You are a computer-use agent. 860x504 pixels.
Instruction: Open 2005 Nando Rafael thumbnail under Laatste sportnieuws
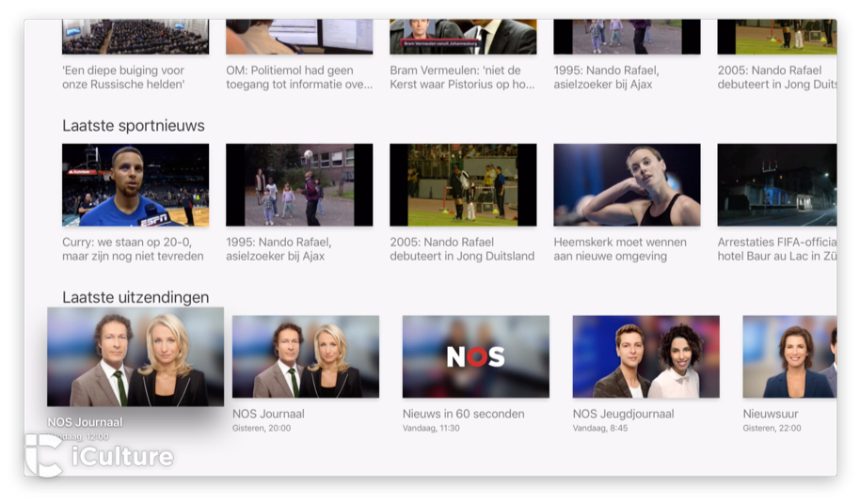[x=463, y=185]
